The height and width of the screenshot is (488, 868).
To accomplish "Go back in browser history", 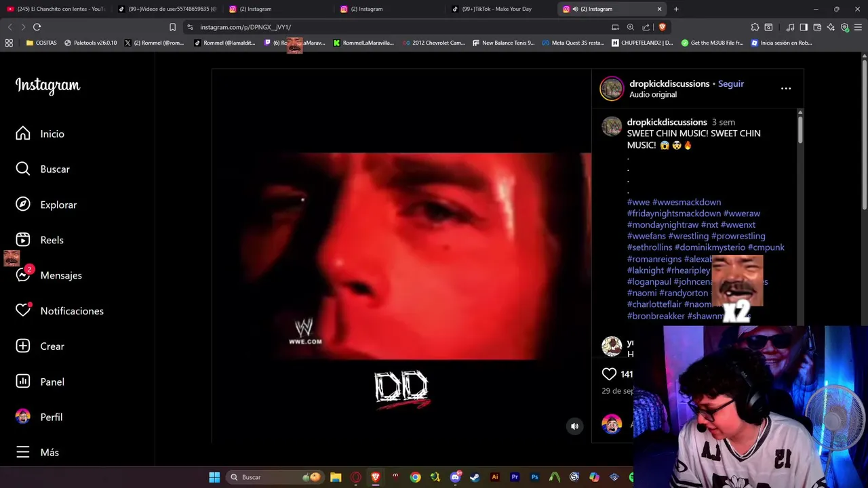I will (9, 27).
